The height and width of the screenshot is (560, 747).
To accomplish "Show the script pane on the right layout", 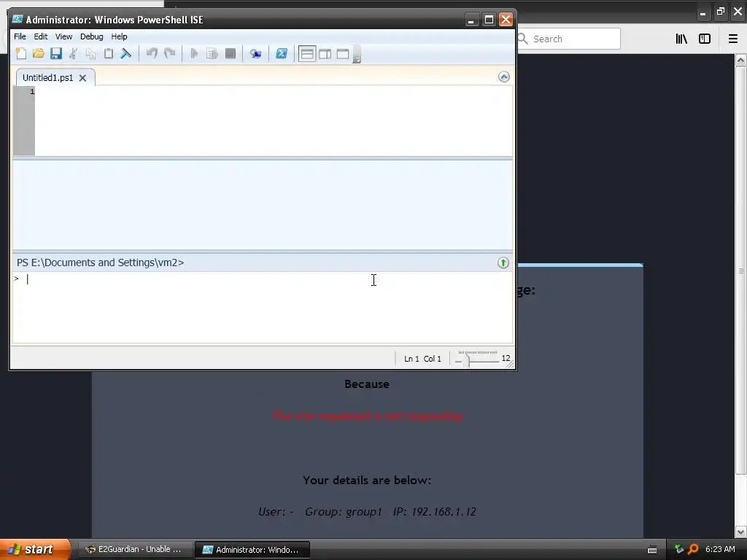I will point(325,54).
